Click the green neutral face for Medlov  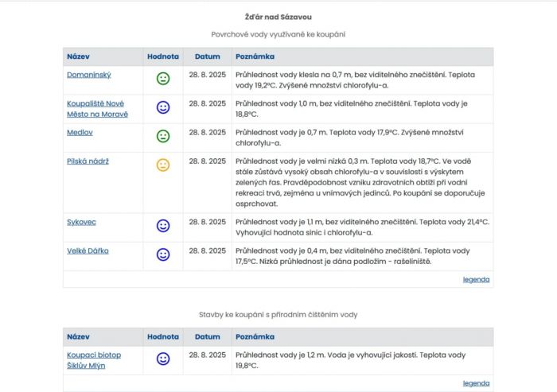163,136
